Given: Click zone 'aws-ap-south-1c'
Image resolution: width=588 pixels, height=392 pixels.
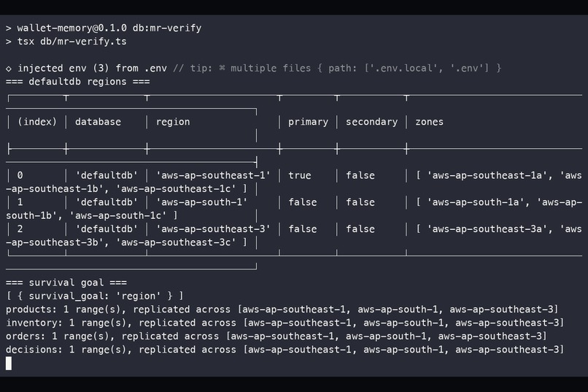Looking at the screenshot, I should 118,215.
